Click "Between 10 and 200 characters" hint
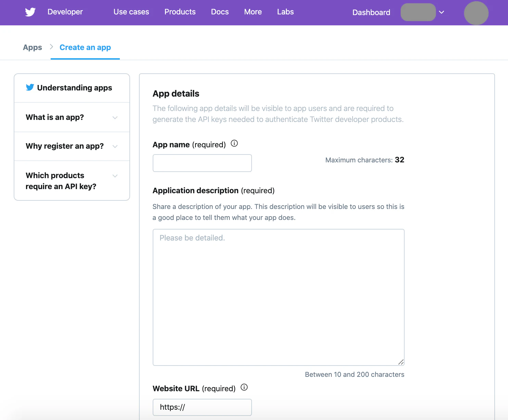Viewport: 508px width, 420px height. 355,374
